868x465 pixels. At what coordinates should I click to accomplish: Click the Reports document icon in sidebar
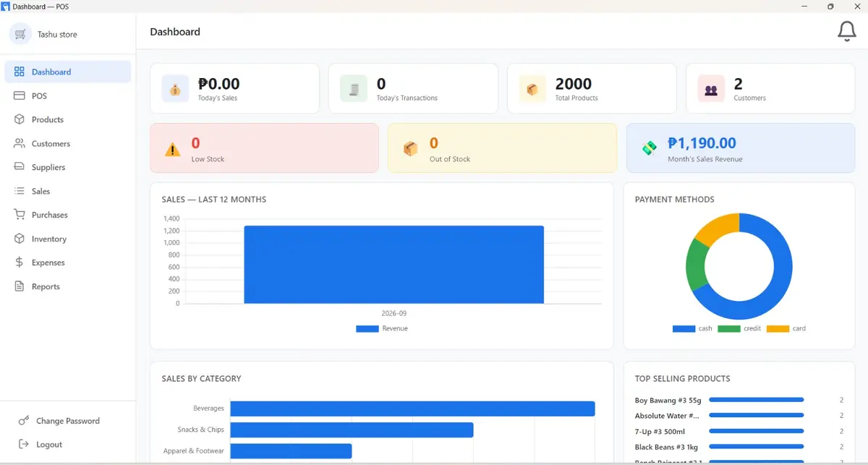pos(20,286)
